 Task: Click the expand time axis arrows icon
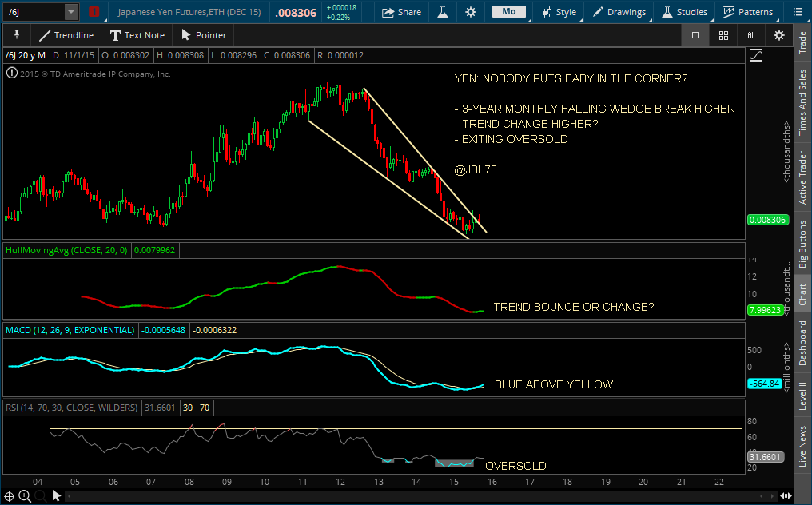[x=786, y=496]
